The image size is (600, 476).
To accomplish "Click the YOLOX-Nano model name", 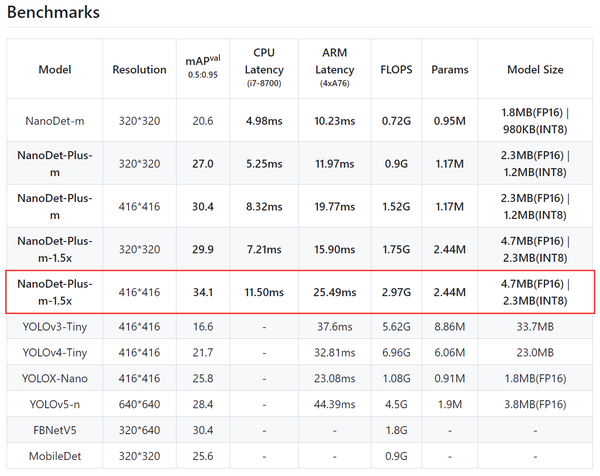I will pyautogui.click(x=55, y=380).
